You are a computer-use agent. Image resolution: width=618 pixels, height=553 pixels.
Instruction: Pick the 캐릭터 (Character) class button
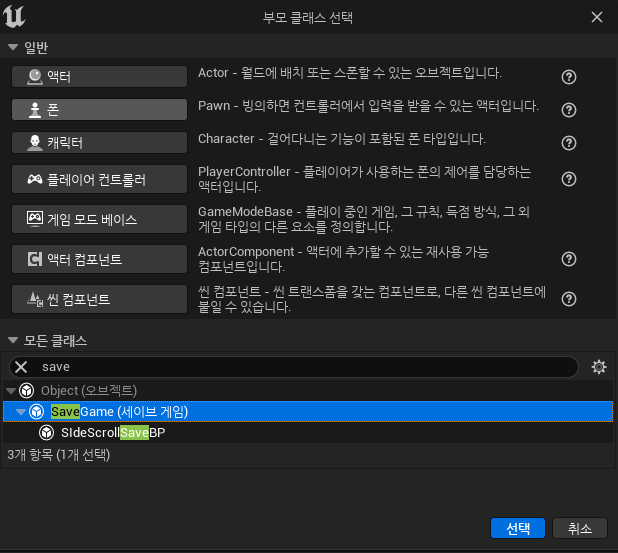99,142
